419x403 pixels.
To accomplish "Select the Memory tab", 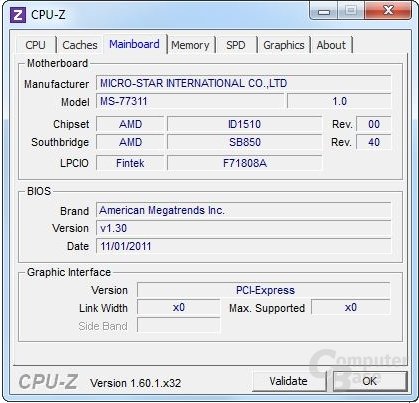I will click(x=190, y=45).
